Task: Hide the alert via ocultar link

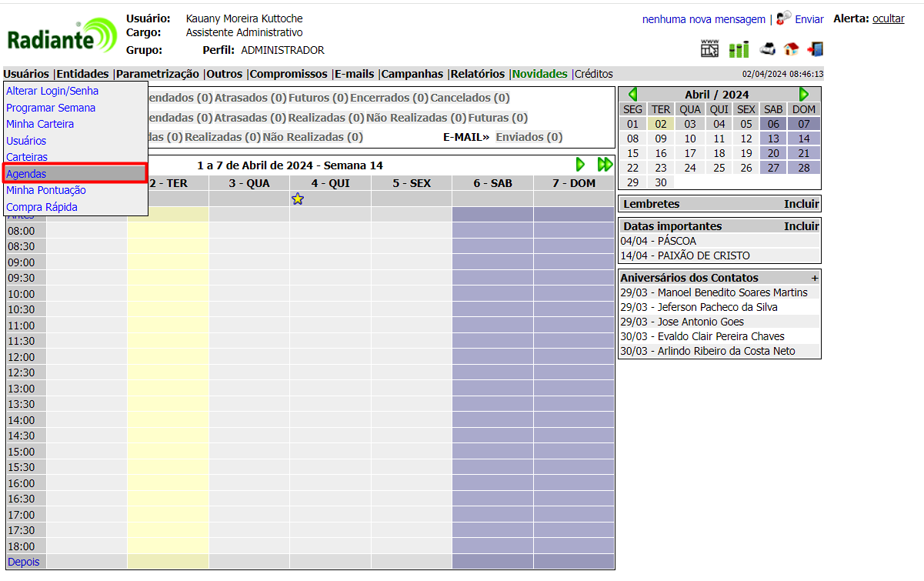Action: tap(888, 18)
